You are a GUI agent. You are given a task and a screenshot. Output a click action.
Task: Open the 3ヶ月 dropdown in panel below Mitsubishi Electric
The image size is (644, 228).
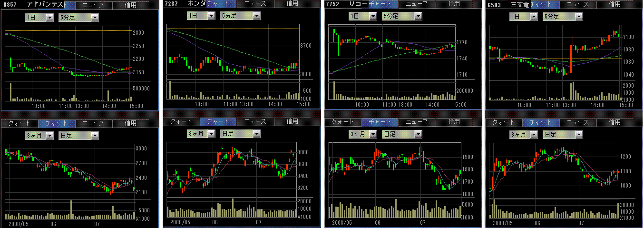524,135
